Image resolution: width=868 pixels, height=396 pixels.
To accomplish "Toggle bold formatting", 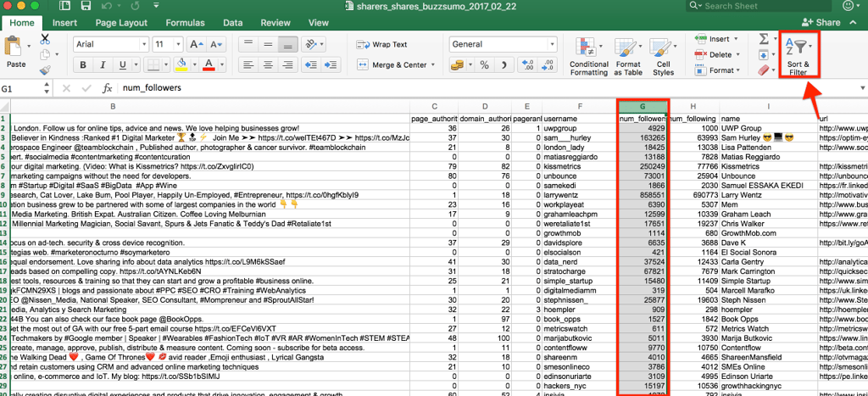I will [x=83, y=64].
